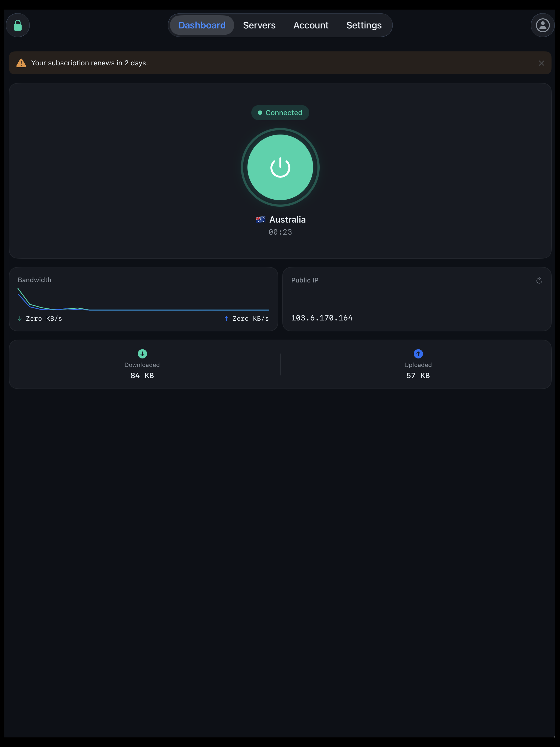560x747 pixels.
Task: Click the upload speed arrow icon
Action: pyautogui.click(x=226, y=319)
